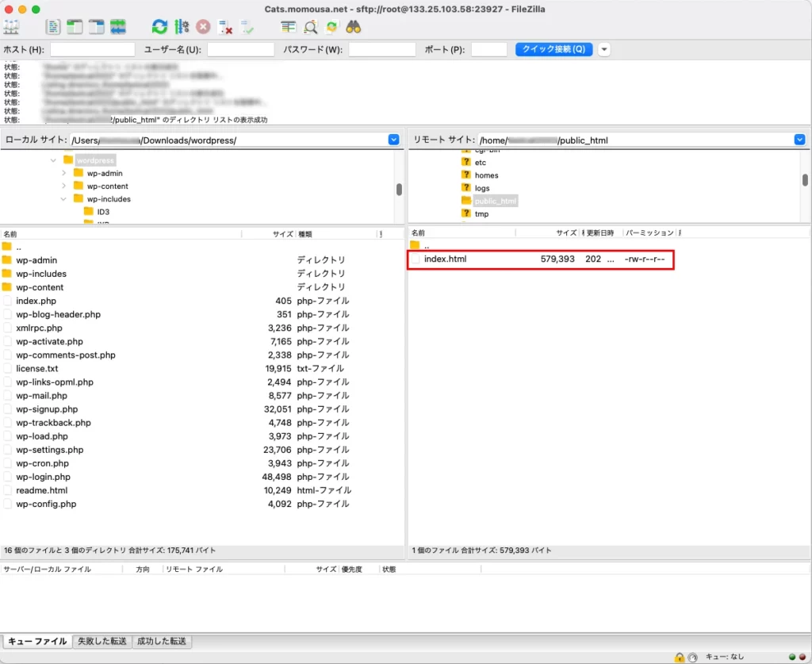Click the binoculars file search icon

(354, 27)
